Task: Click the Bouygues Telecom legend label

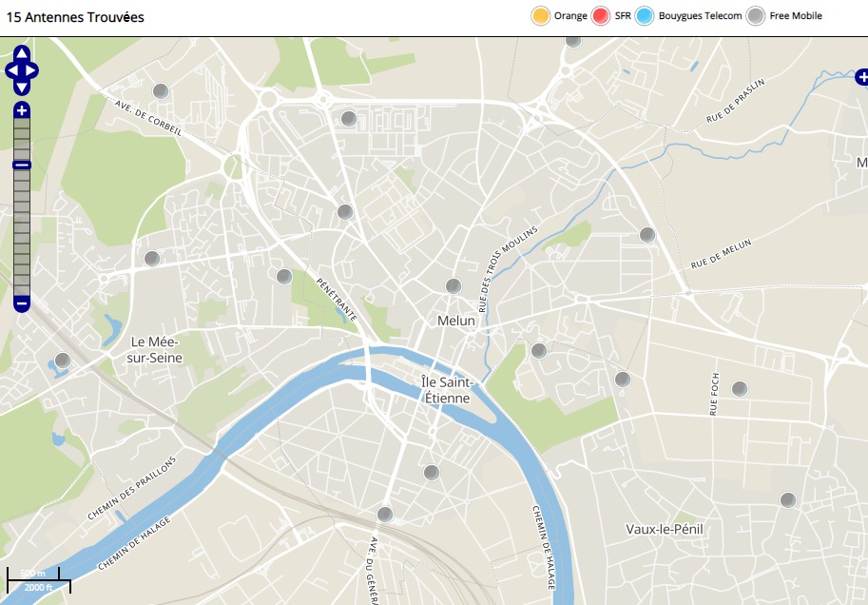Action: click(700, 16)
